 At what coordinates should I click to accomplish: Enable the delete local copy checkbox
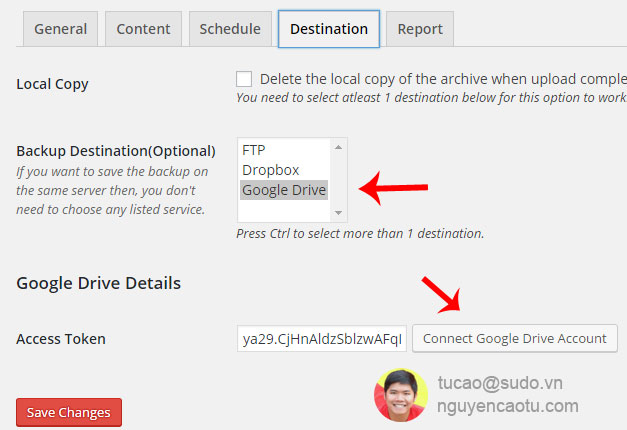244,79
